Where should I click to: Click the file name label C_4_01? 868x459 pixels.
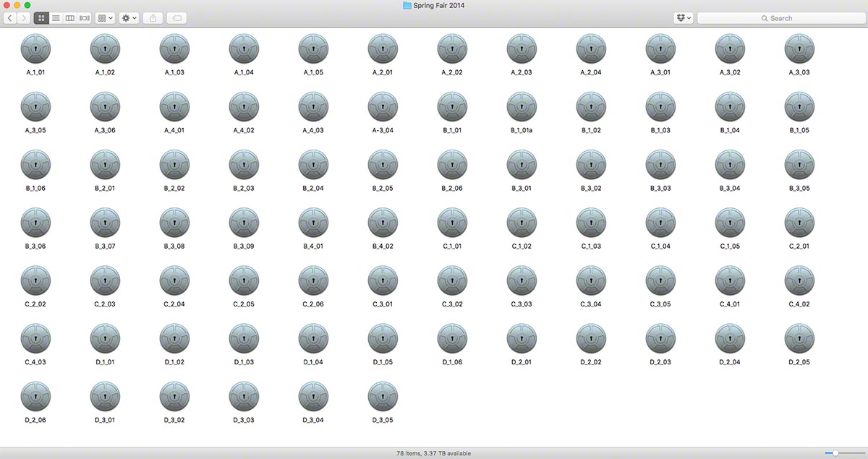coord(730,304)
